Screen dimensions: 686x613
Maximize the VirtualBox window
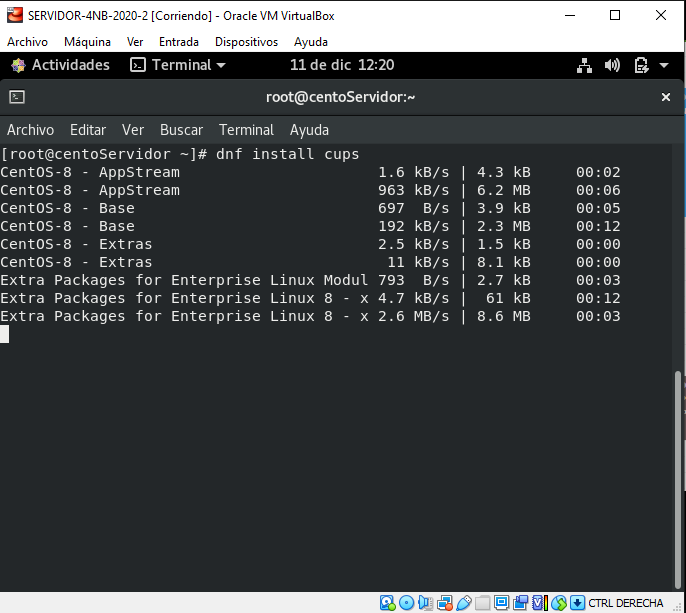pyautogui.click(x=615, y=15)
